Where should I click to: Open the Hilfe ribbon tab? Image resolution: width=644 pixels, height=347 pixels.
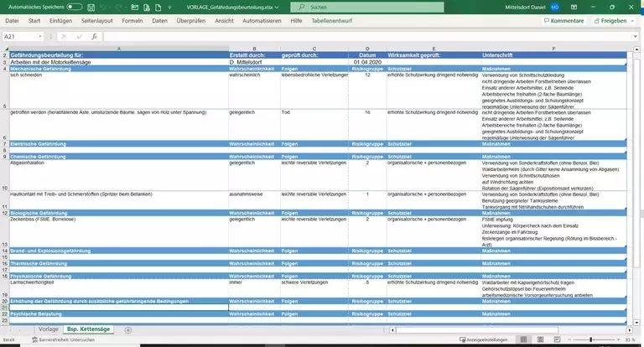pyautogui.click(x=296, y=20)
